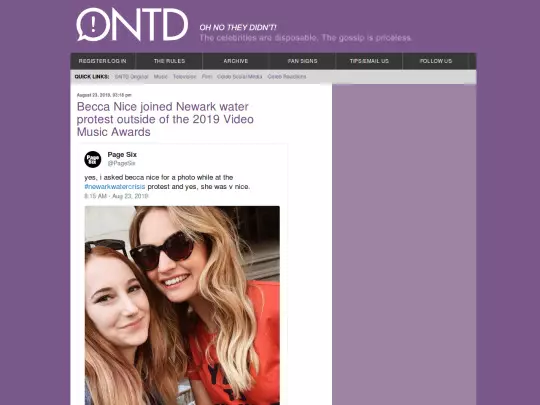Open the ONTD Original quick link
540x405 pixels.
(132, 76)
